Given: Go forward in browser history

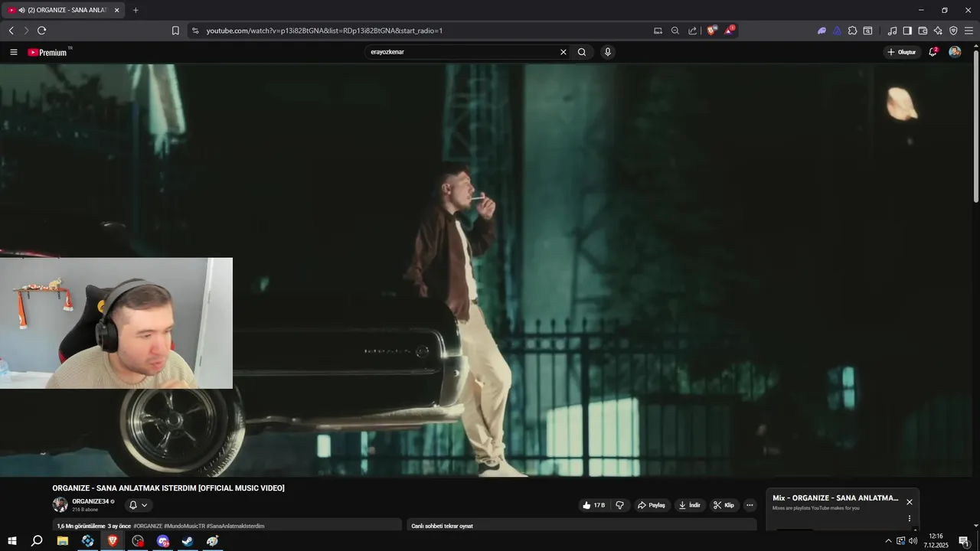Looking at the screenshot, I should coord(26,31).
